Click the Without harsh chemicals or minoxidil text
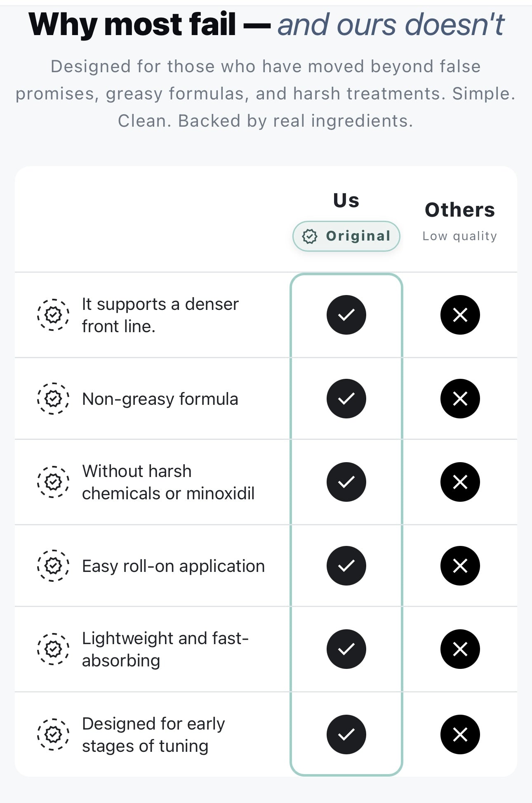 click(x=168, y=482)
